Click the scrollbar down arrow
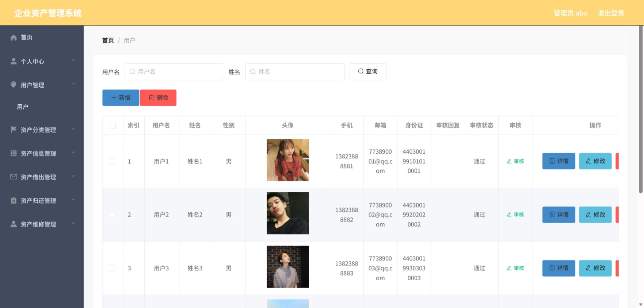The height and width of the screenshot is (308, 644). [x=641, y=305]
